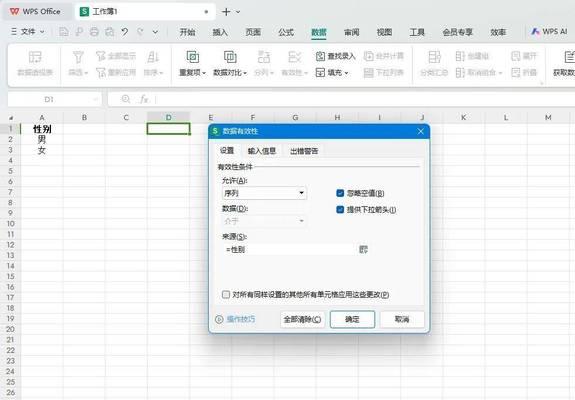
Task: Click the WPS AI icon
Action: click(536, 32)
